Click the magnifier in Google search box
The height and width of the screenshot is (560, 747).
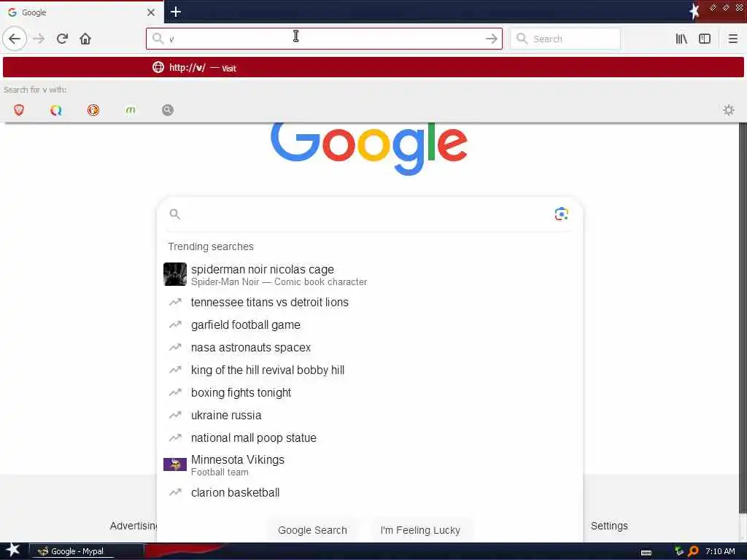175,214
